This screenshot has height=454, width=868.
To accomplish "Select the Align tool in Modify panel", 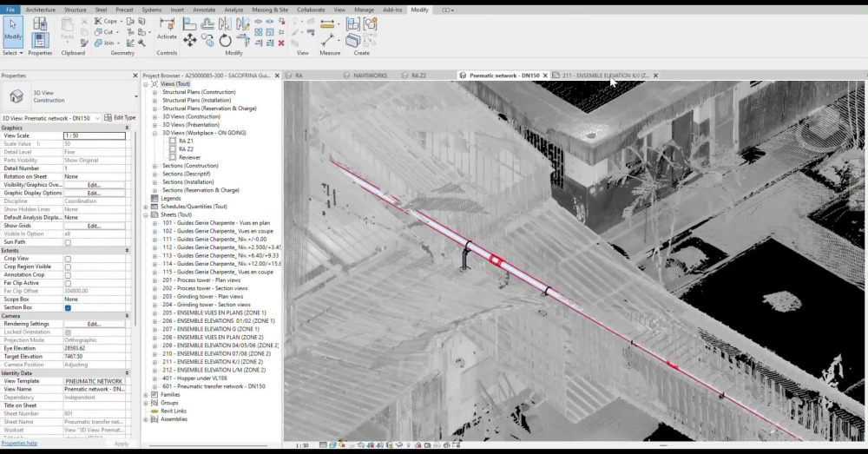I will coord(190,23).
